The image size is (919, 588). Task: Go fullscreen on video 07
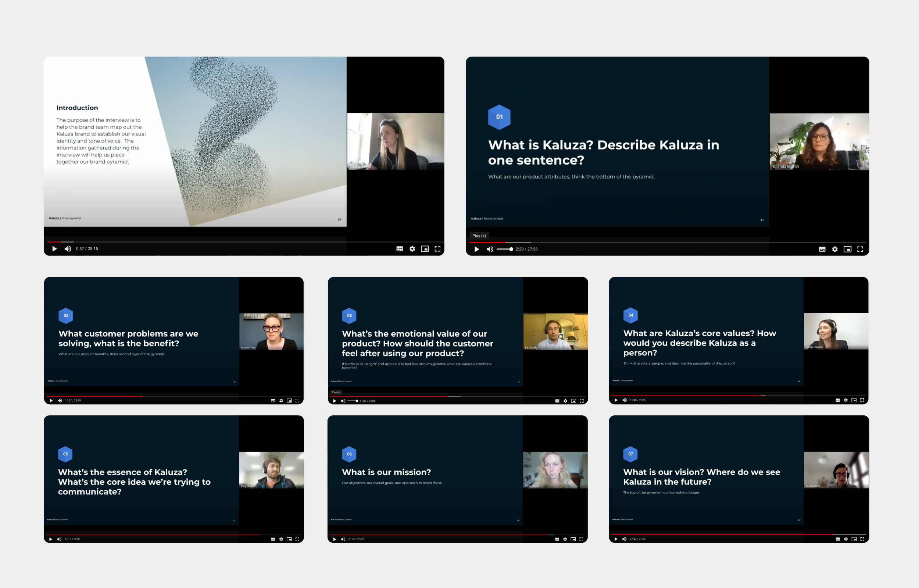tap(862, 539)
